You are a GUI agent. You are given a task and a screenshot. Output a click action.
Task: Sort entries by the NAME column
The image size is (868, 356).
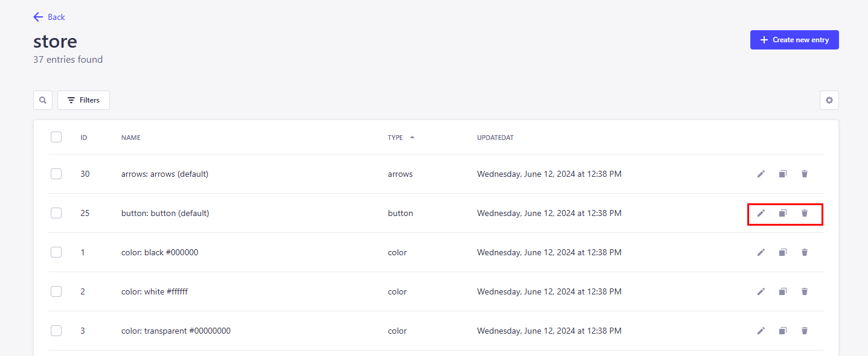click(130, 137)
